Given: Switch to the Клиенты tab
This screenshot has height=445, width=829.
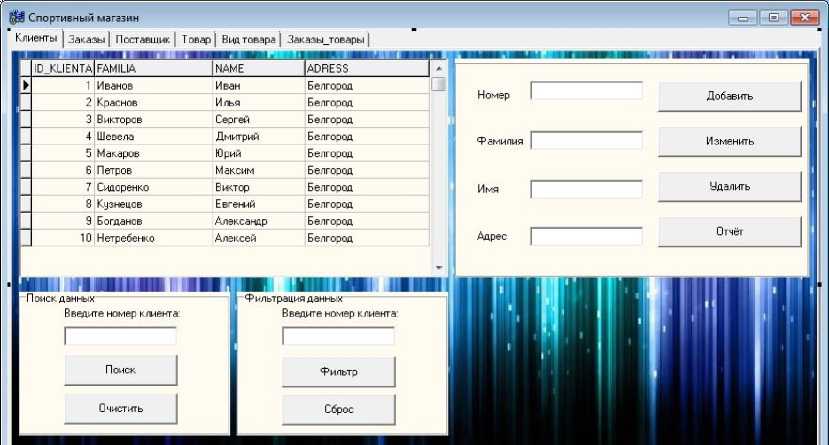Looking at the screenshot, I should pyautogui.click(x=36, y=38).
